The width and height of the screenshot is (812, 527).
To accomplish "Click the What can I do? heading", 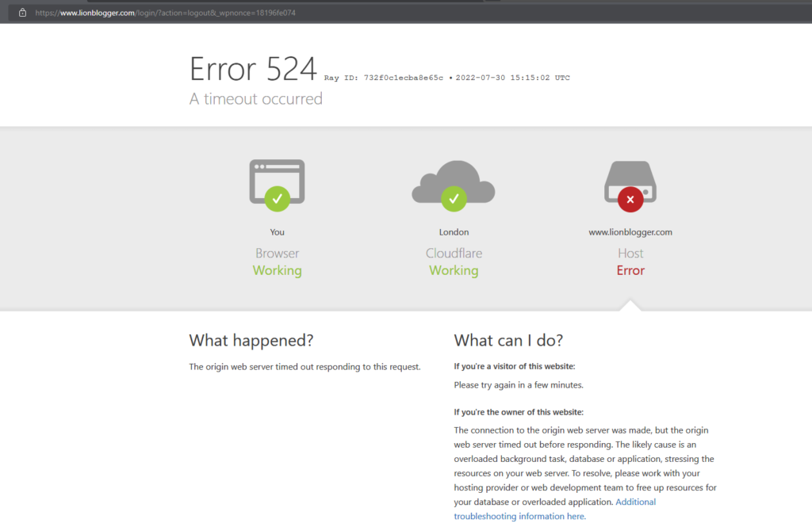I will (508, 341).
